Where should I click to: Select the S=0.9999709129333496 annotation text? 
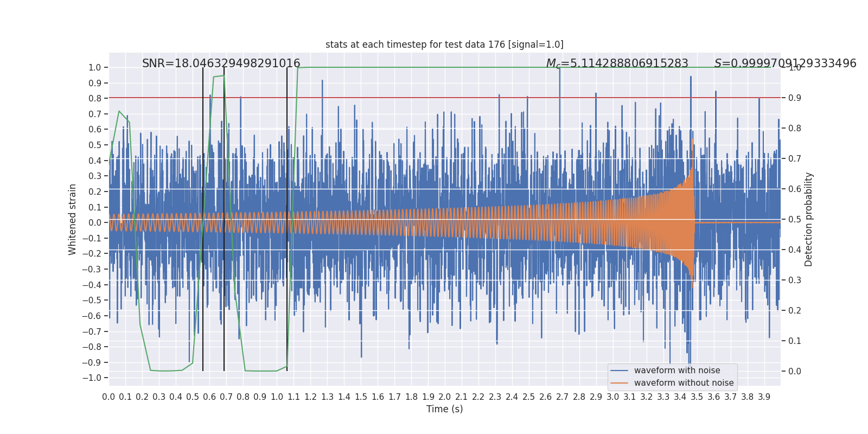pos(785,63)
